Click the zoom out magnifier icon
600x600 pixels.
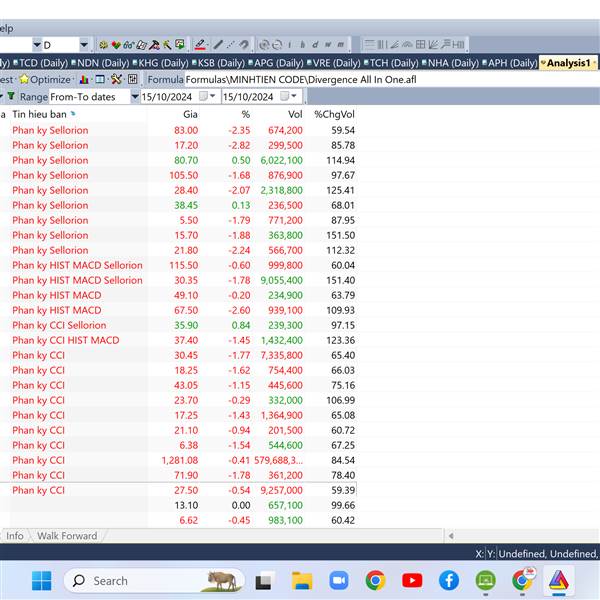[x=277, y=45]
